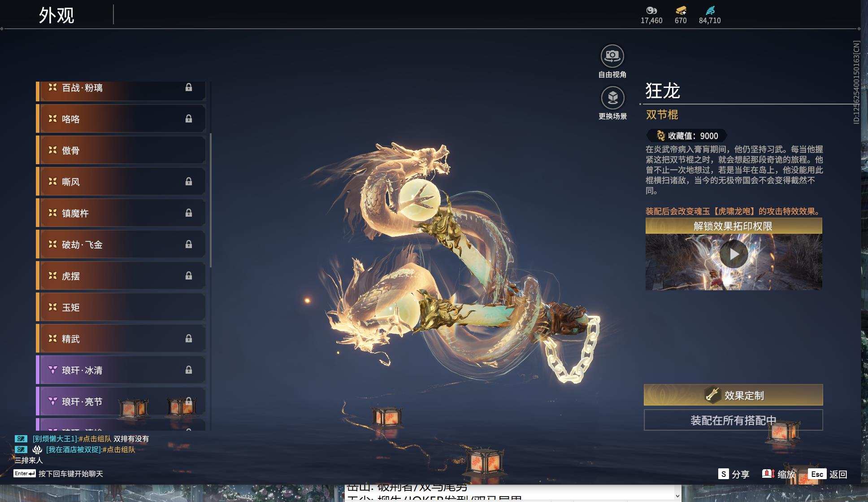Click the weapon skin list scrollbar

point(210,200)
